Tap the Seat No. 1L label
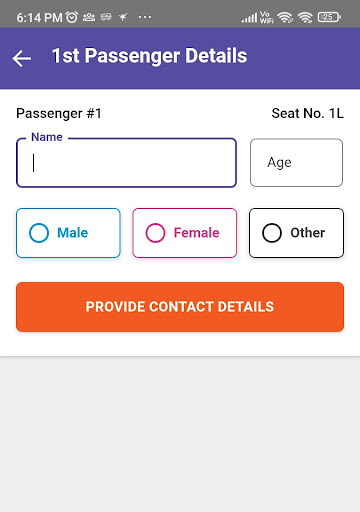The image size is (360, 512). tap(307, 113)
